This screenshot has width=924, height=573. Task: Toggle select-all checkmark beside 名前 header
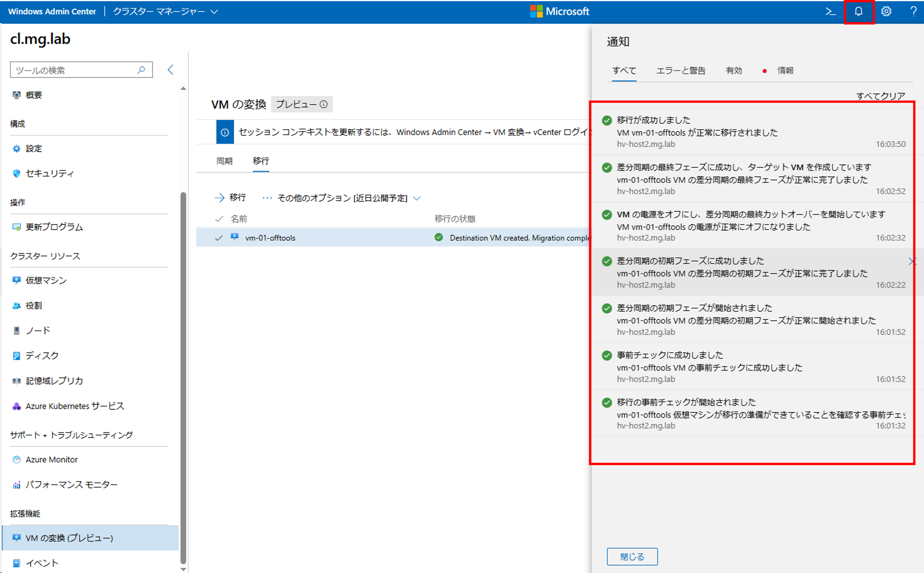click(219, 219)
